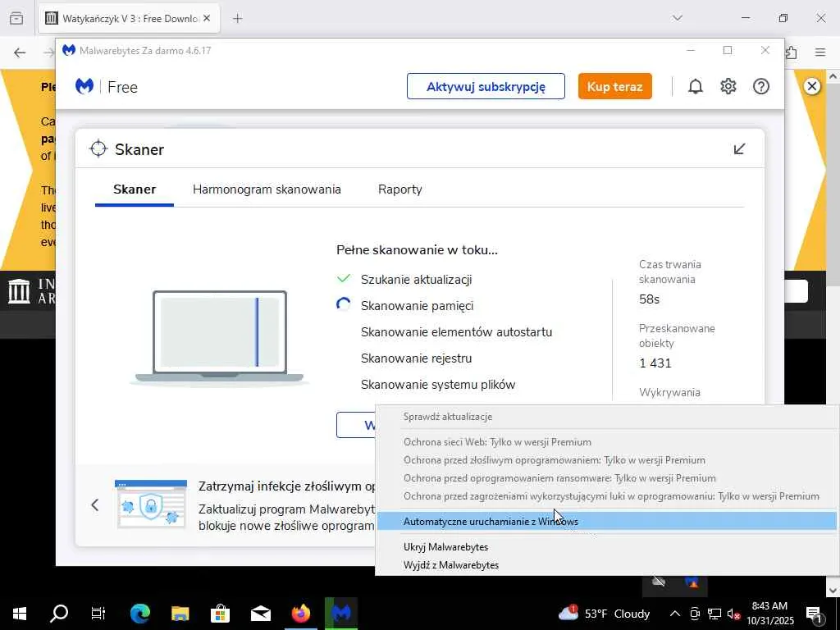Click Aktywuj subskrypcję button
The width and height of the screenshot is (840, 630).
tap(486, 86)
